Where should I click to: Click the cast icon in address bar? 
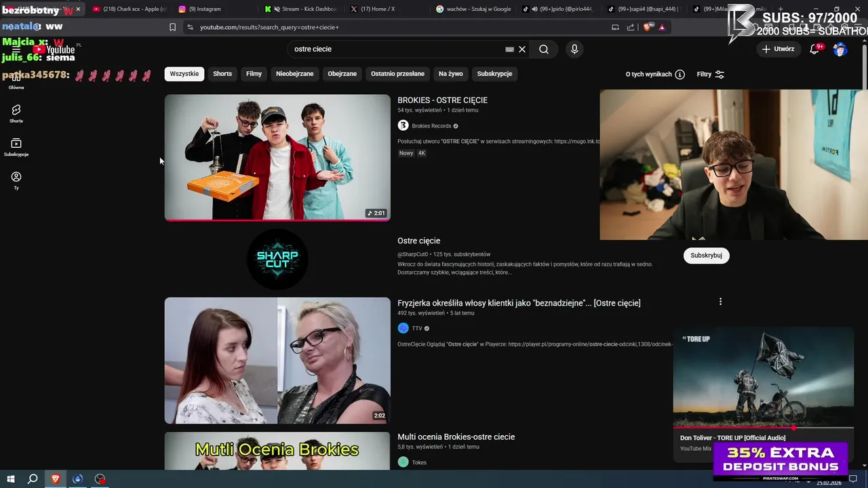615,27
